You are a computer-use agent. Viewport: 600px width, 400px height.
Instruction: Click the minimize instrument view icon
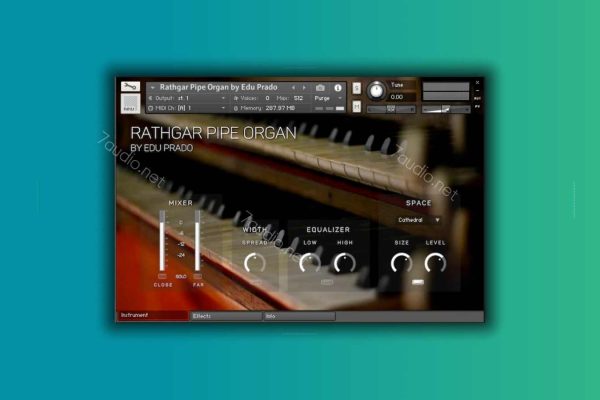[x=477, y=90]
